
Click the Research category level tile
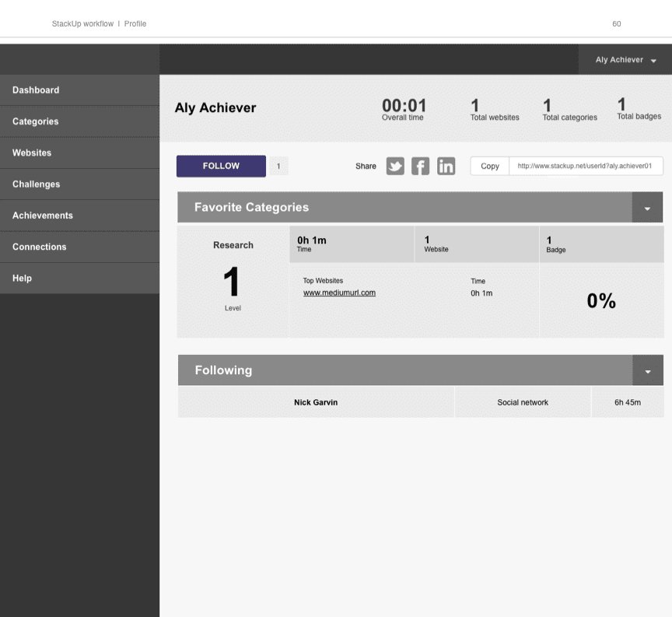tap(233, 282)
